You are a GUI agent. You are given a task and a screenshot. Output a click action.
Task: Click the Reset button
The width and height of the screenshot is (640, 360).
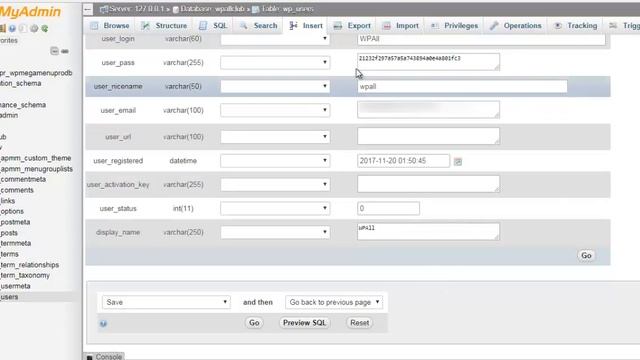coord(359,323)
